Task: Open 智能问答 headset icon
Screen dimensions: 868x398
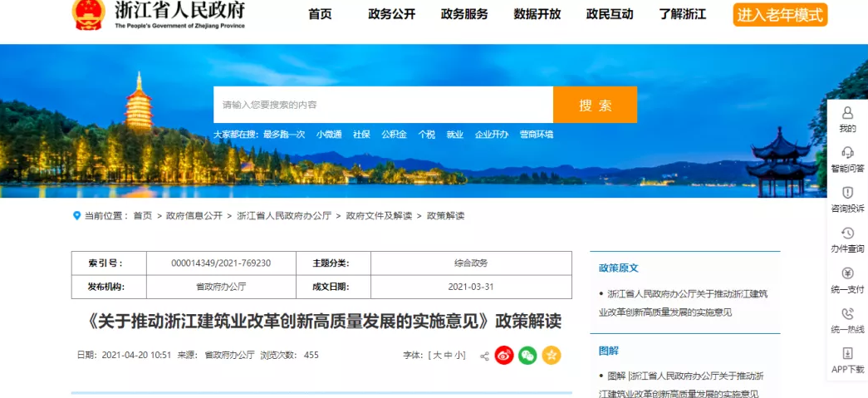Action: tap(847, 152)
